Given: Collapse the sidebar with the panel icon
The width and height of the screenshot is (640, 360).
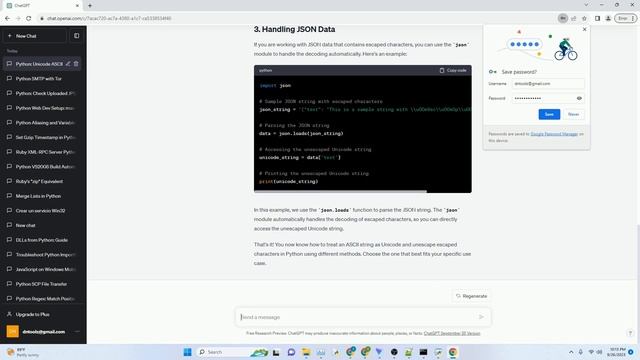Looking at the screenshot, I should [77, 36].
